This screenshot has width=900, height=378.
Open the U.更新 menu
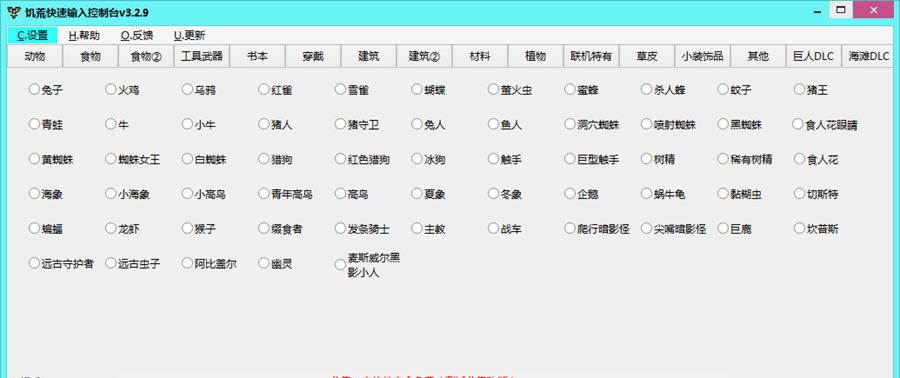click(189, 35)
